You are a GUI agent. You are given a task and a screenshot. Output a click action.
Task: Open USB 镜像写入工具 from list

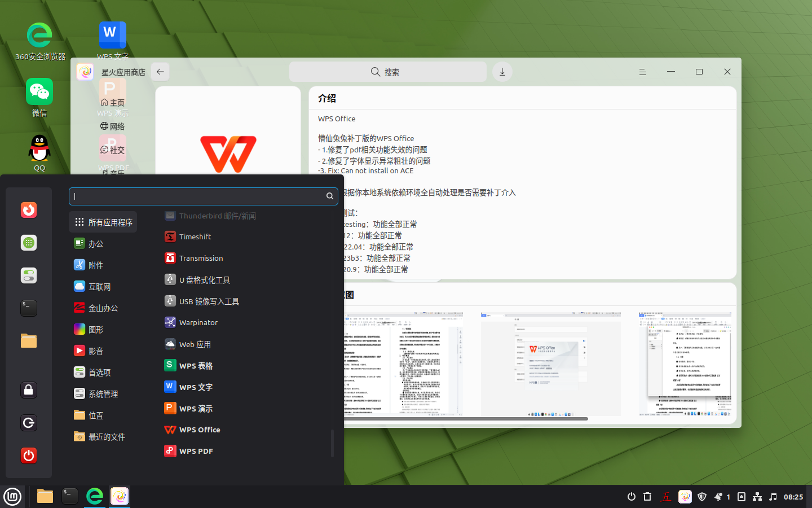point(246,301)
